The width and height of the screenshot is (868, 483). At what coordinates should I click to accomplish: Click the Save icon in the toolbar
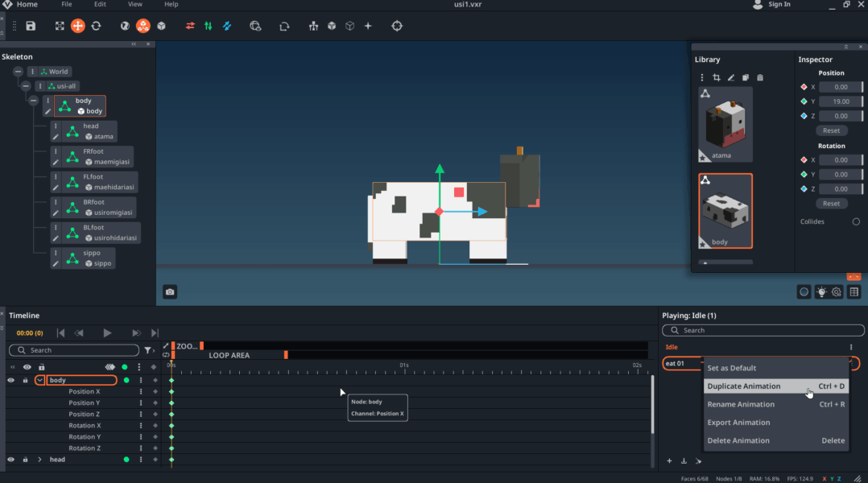pyautogui.click(x=31, y=26)
